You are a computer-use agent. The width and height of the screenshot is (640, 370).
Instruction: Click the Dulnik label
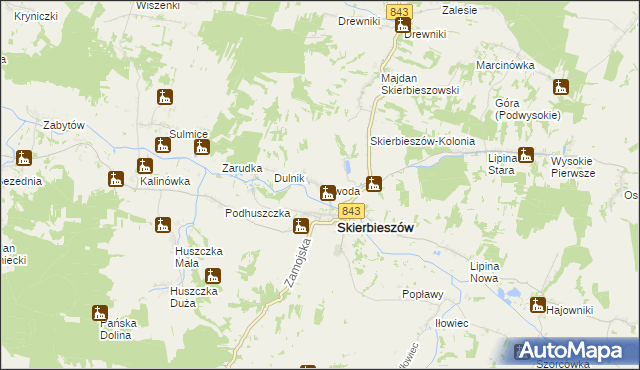tap(289, 178)
